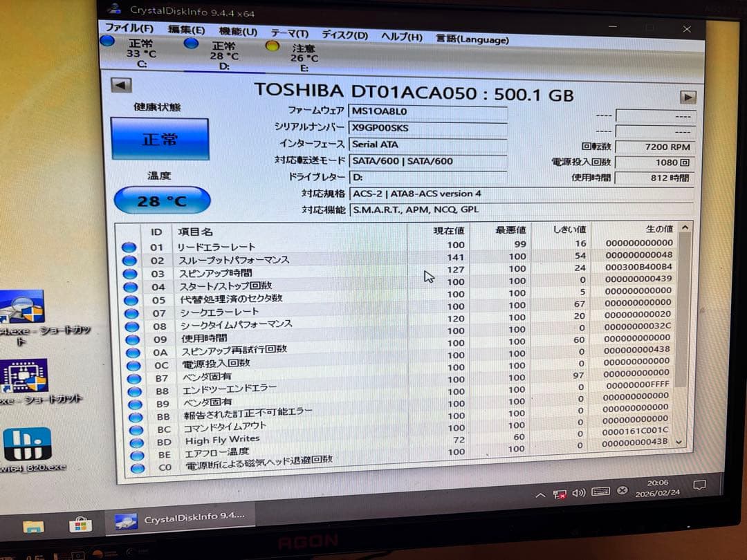
Task: Click the 現在値 column header
Action: tap(439, 230)
